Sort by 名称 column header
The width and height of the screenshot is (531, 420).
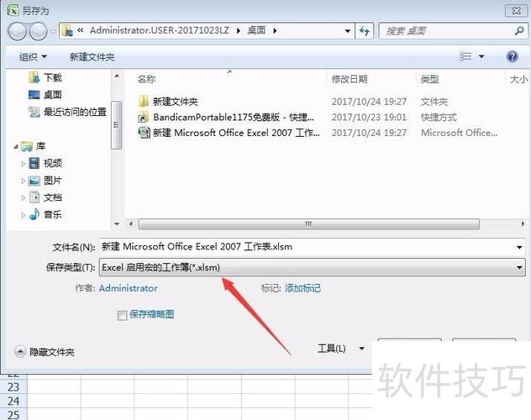click(146, 79)
